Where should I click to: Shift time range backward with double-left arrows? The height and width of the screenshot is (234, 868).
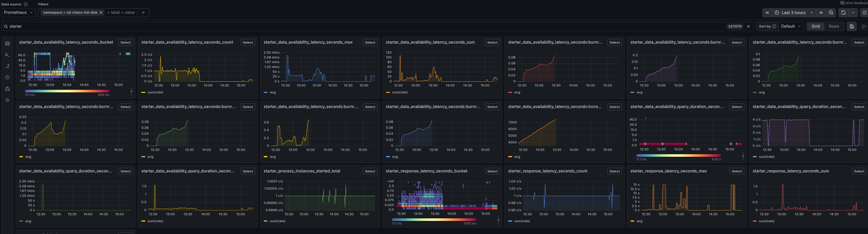coord(767,13)
